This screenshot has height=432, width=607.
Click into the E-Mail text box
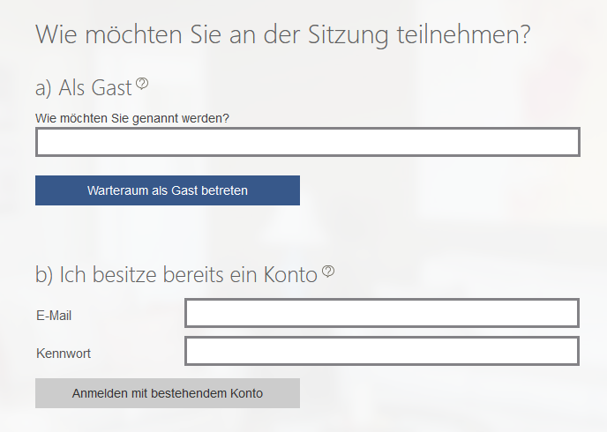[382, 313]
